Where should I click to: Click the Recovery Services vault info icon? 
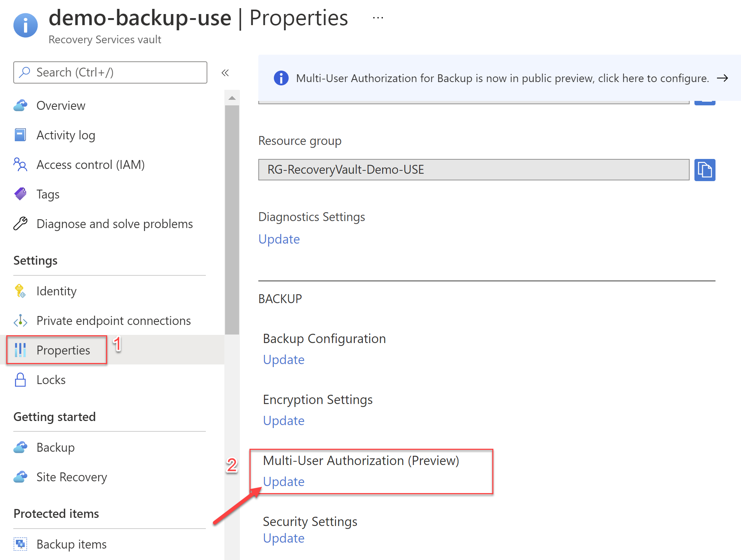(x=26, y=25)
